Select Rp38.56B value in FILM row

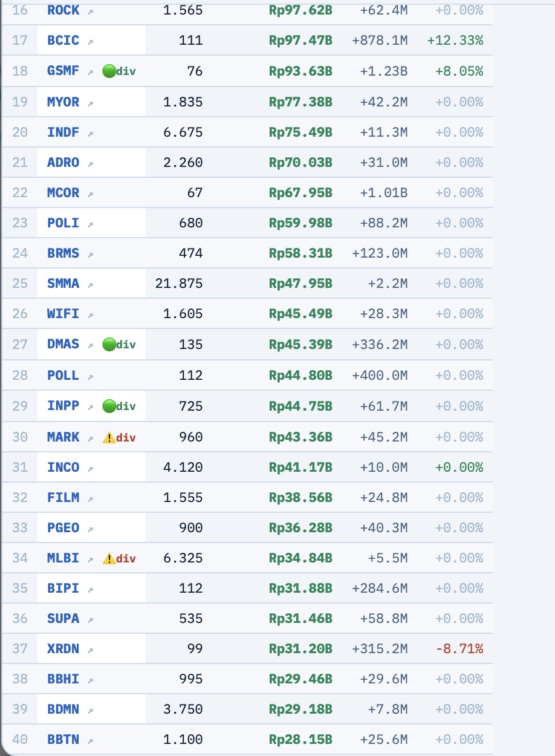300,497
